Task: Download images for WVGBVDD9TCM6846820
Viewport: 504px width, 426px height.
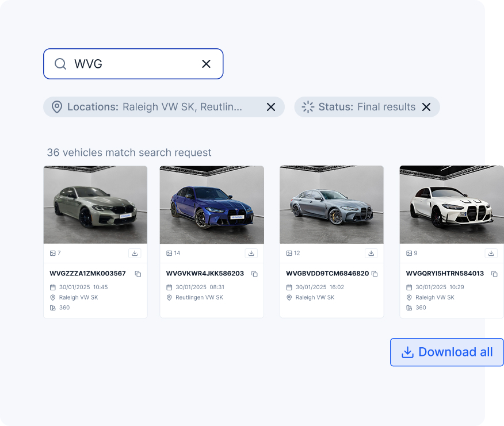Action: click(371, 253)
